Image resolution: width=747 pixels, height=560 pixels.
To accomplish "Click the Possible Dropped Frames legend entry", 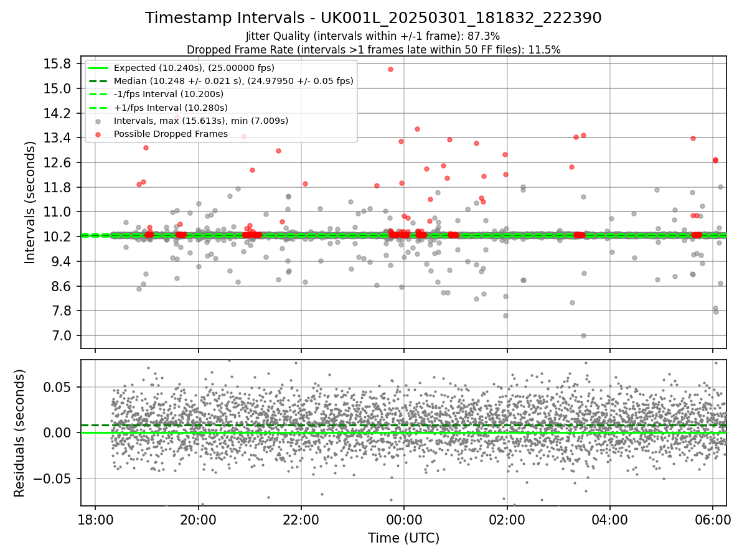I will tap(171, 134).
